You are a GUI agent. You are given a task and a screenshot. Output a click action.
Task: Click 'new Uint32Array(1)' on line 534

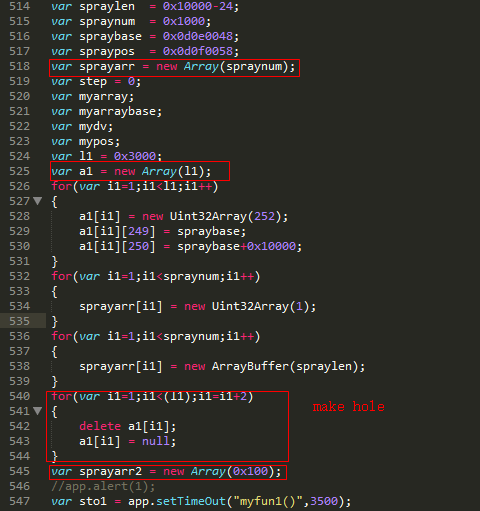tap(247, 306)
